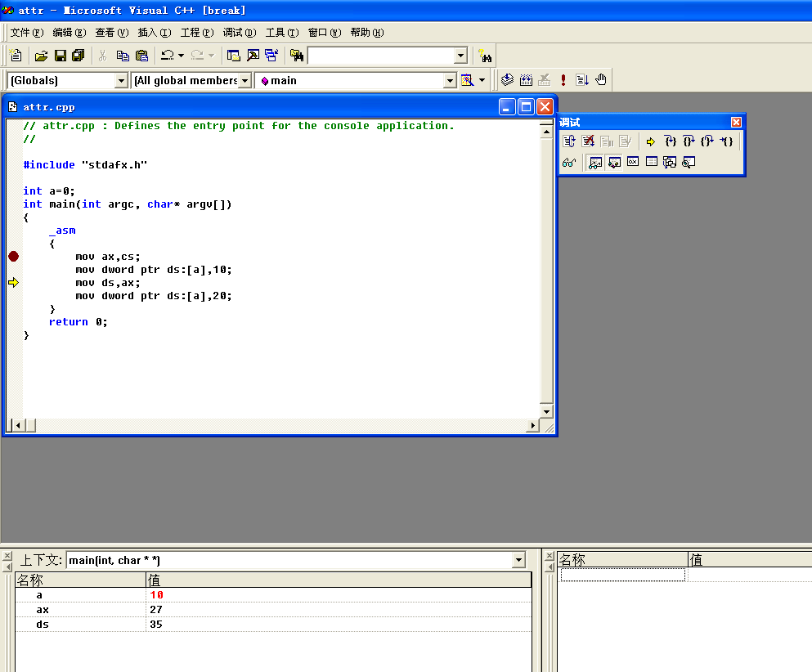Click the Run to Cursor icon
This screenshot has width=812, height=672.
point(726,141)
